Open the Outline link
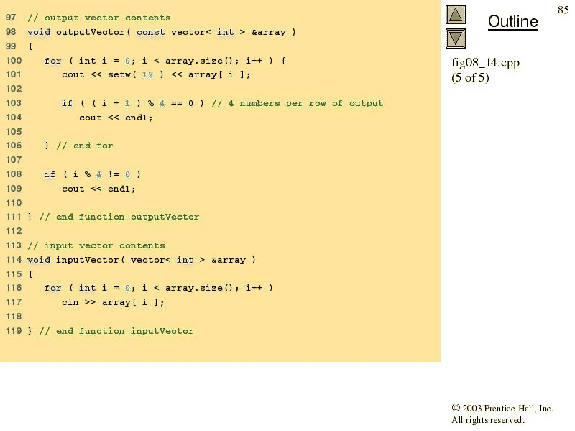The image size is (575, 431). coord(513,22)
